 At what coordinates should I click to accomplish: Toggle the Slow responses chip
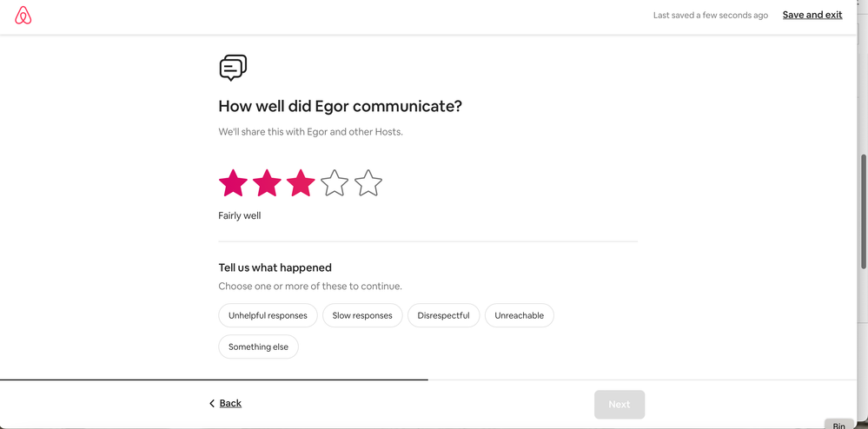(x=362, y=315)
